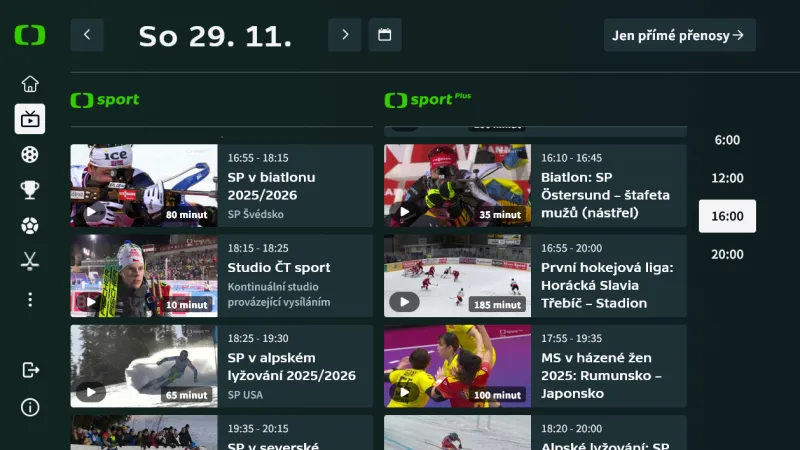Screen dimensions: 800x450
Task: Click the 100 minut duration badge
Action: coord(497,395)
